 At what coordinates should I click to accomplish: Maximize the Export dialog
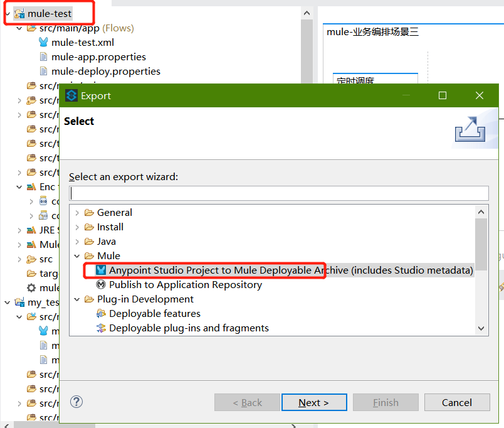tap(443, 95)
